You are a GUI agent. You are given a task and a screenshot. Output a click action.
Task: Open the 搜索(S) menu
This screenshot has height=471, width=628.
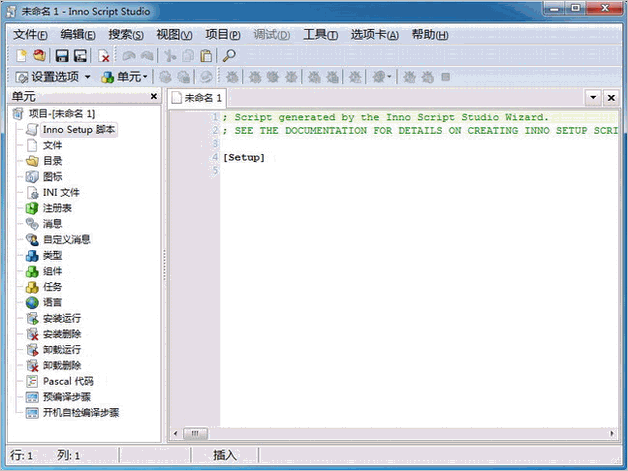click(x=126, y=35)
